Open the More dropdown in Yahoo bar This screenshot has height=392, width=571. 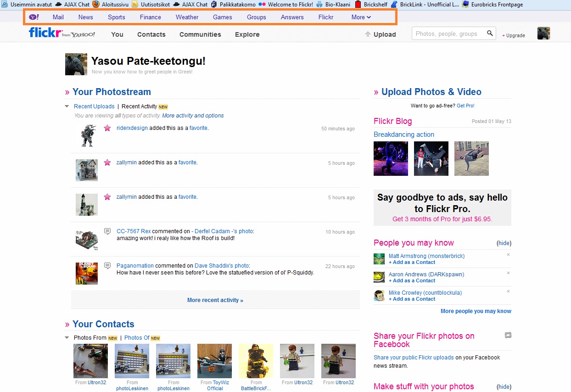pyautogui.click(x=361, y=17)
